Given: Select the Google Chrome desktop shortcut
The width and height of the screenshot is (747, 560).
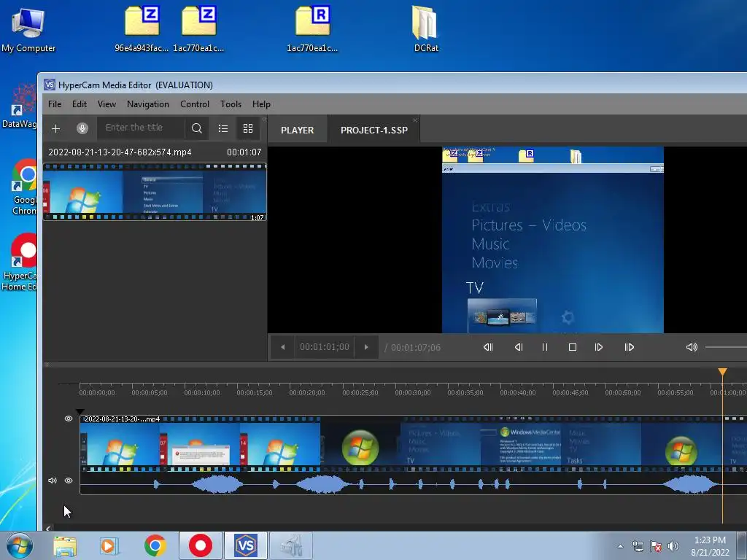Looking at the screenshot, I should point(24,187).
